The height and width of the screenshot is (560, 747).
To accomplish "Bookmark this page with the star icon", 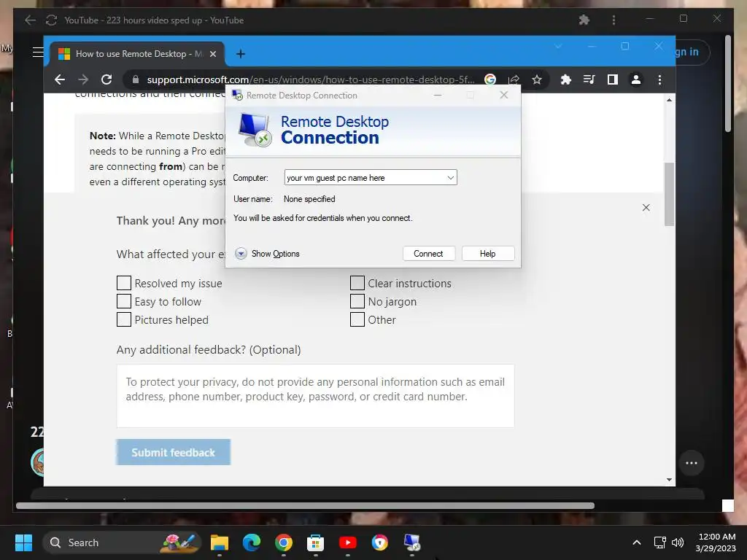I will click(x=537, y=79).
